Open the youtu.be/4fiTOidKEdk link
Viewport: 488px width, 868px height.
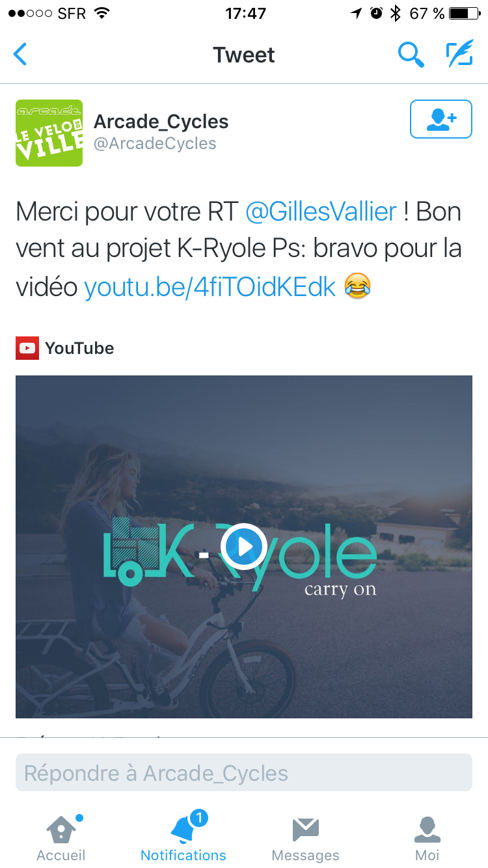click(x=210, y=286)
